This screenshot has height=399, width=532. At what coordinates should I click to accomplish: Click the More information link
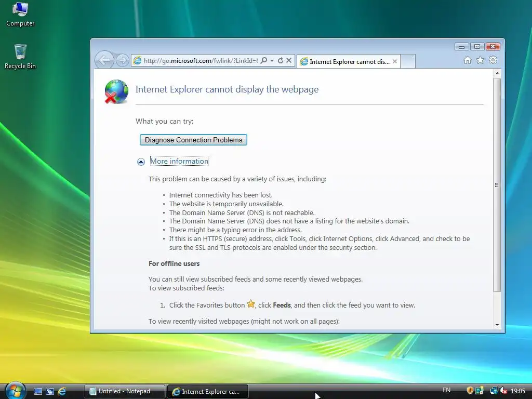(179, 161)
